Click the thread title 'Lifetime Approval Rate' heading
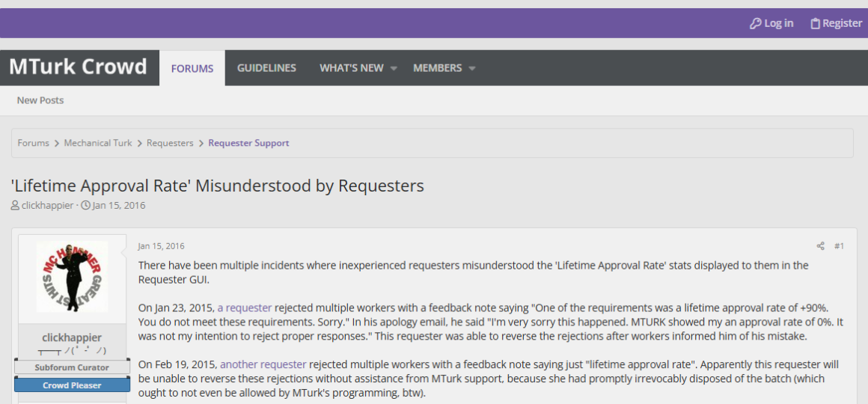This screenshot has height=404, width=868. (218, 186)
